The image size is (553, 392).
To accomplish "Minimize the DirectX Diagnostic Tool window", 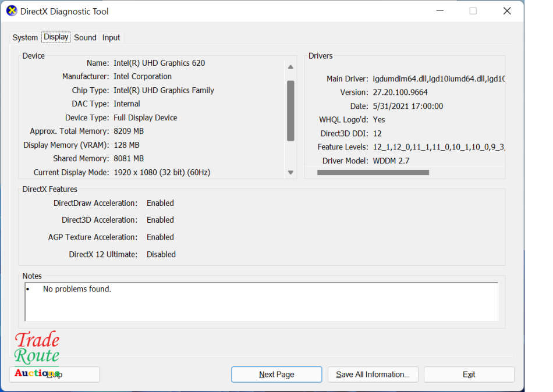I will (x=439, y=11).
